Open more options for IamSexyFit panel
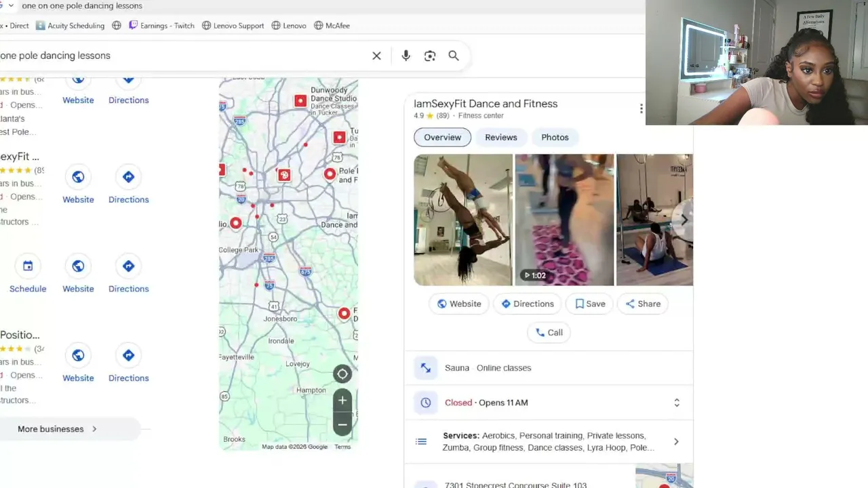 click(x=641, y=108)
